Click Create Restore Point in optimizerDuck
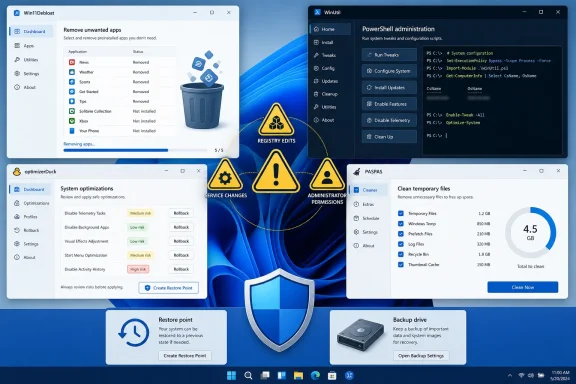Screen dimensions: 576x384 point(169,288)
